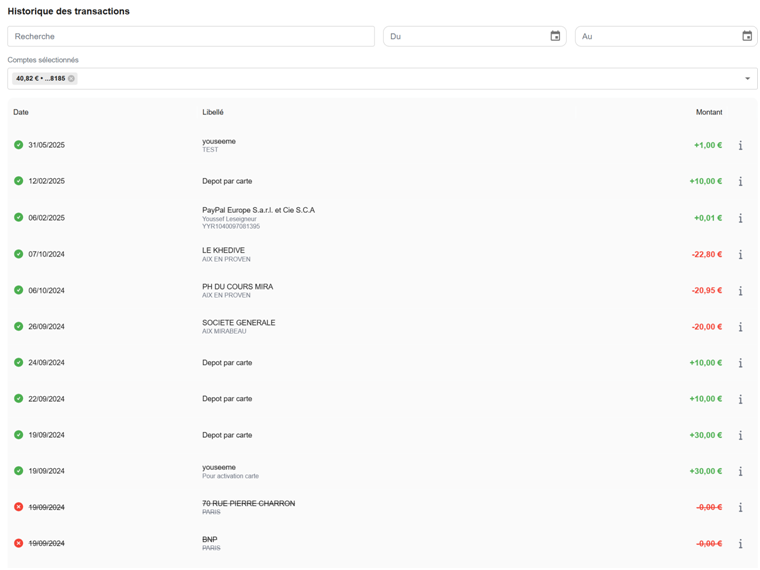Screen dimensions: 760x570
Task: Click green status icon on 31/05/2025 row
Action: coord(18,145)
